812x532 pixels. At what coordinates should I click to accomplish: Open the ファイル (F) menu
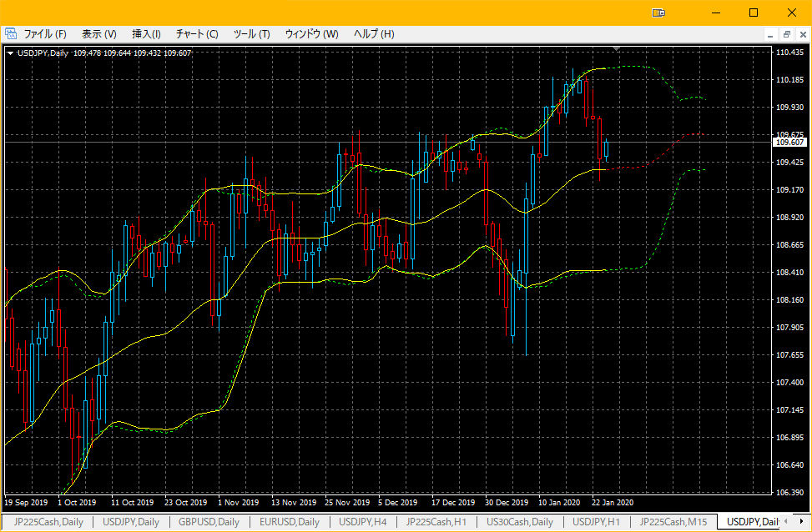coord(45,34)
